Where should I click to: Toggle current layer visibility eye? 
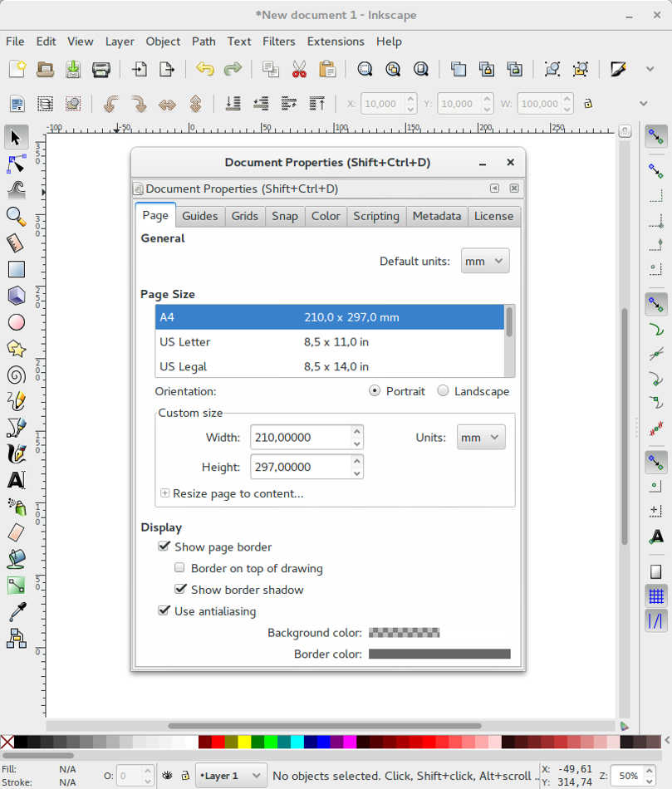click(167, 776)
